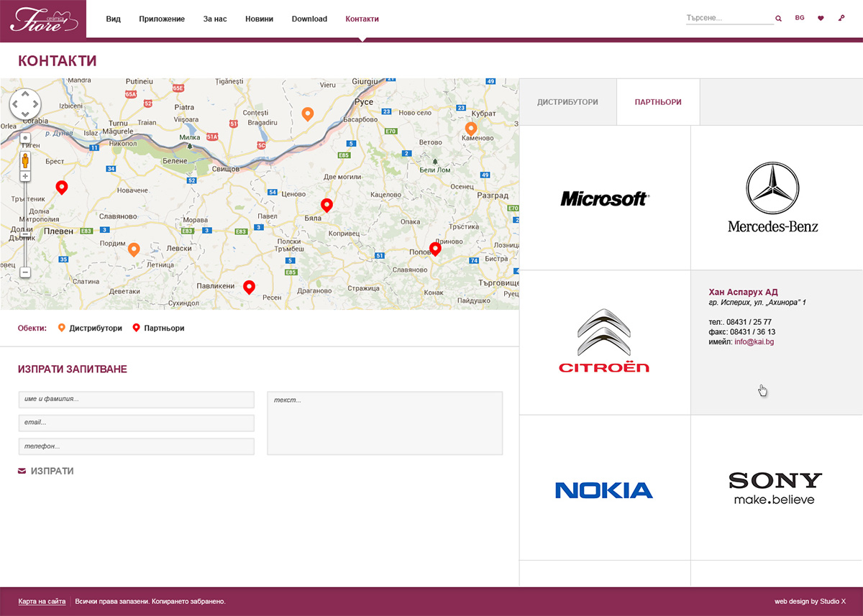Click the orange marker near Каменово

(471, 129)
